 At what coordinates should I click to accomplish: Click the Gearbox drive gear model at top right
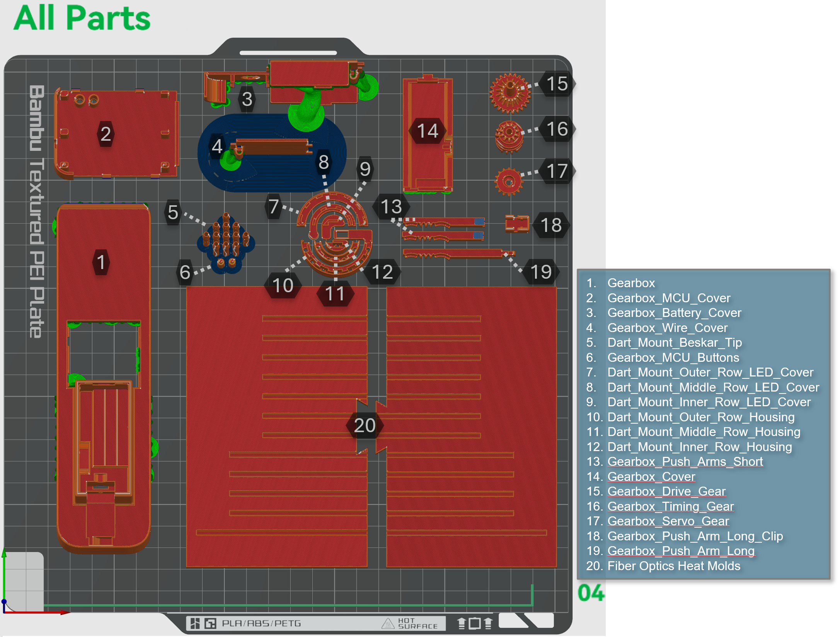(x=509, y=93)
